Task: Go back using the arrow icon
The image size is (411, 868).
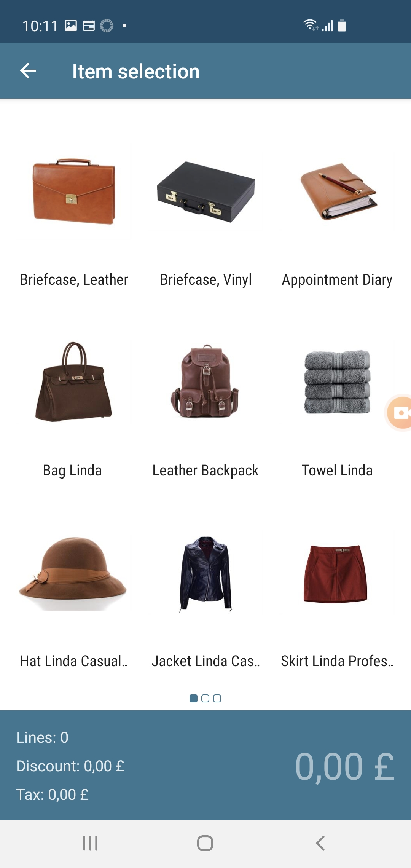Action: (28, 71)
